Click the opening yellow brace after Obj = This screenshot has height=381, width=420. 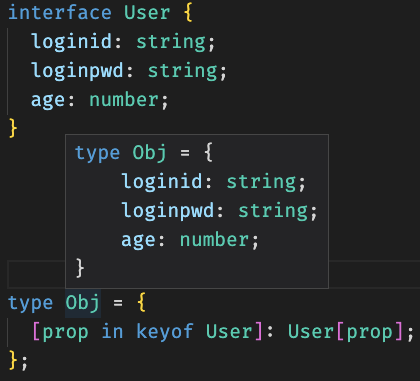142,302
